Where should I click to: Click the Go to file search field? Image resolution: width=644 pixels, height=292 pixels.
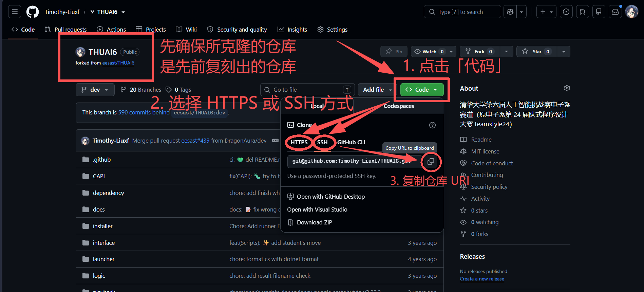(307, 90)
